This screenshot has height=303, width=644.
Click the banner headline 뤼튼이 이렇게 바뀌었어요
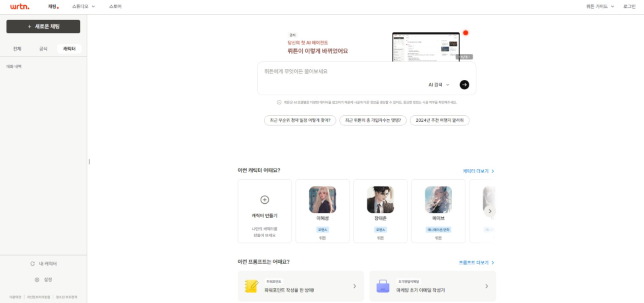tap(317, 51)
